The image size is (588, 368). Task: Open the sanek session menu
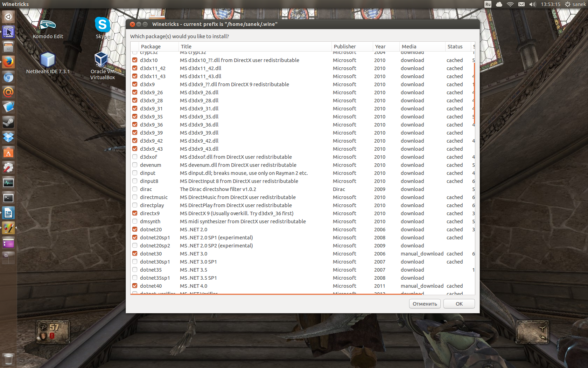(575, 4)
